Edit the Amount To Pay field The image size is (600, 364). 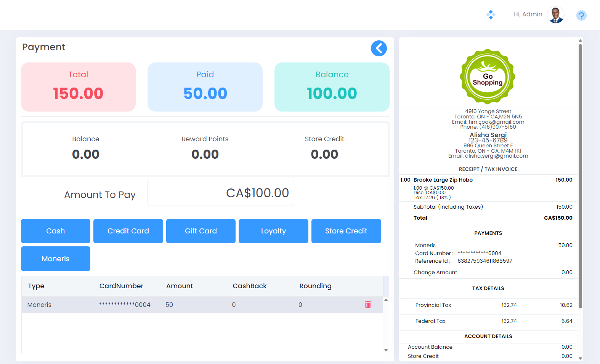coord(221,193)
